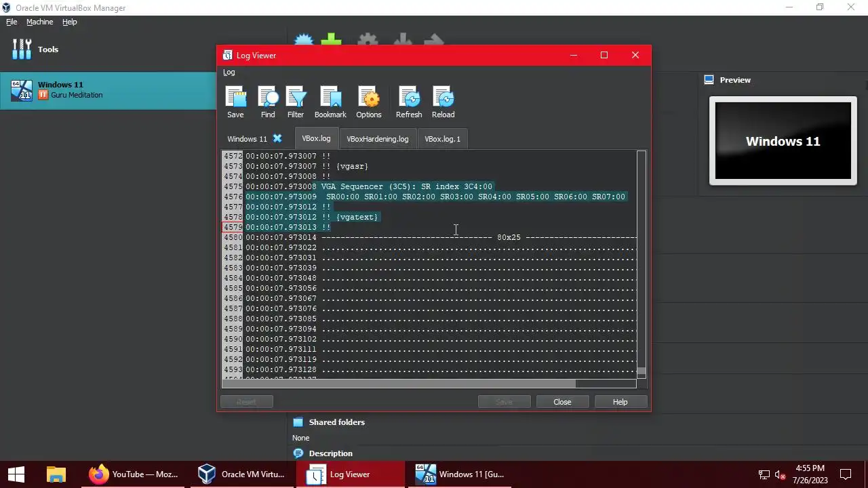Image resolution: width=868 pixels, height=488 pixels.
Task: Switch to Windows 11 VM taskbar item
Action: coord(460,474)
